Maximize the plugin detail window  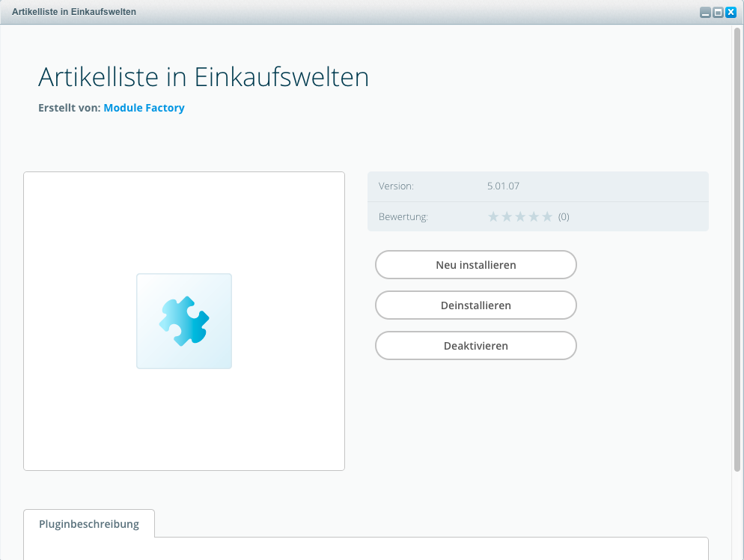coord(718,13)
